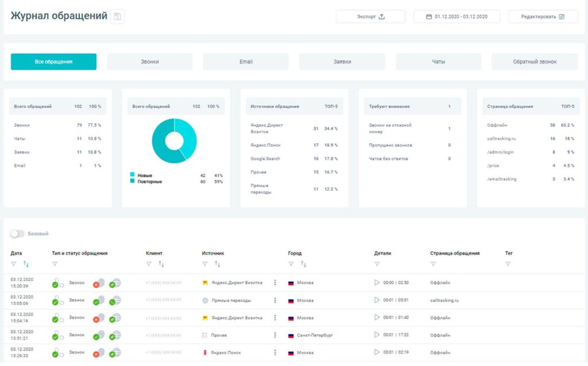
Task: Click the donut chart of обращения
Action: tap(174, 141)
